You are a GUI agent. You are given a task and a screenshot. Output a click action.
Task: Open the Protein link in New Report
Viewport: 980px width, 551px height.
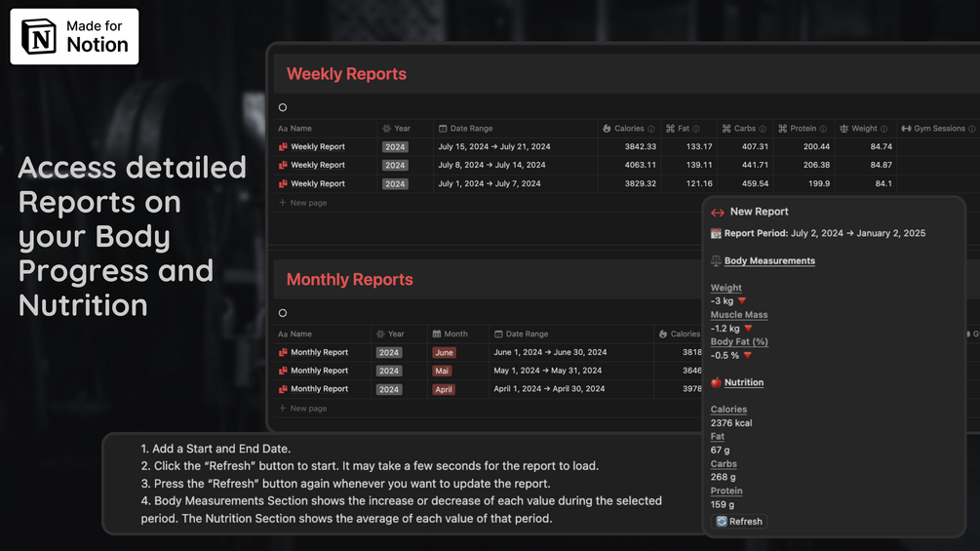[x=726, y=491]
